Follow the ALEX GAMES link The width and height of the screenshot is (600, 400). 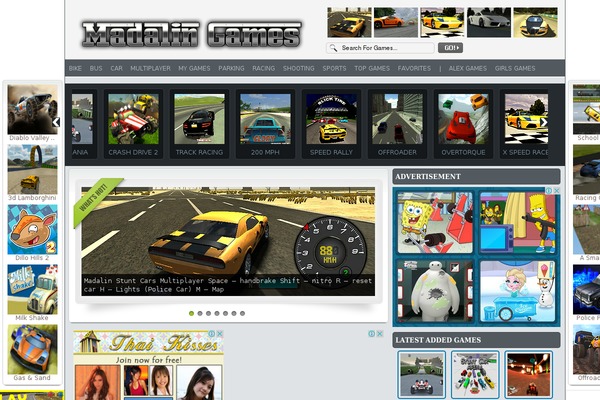click(468, 69)
